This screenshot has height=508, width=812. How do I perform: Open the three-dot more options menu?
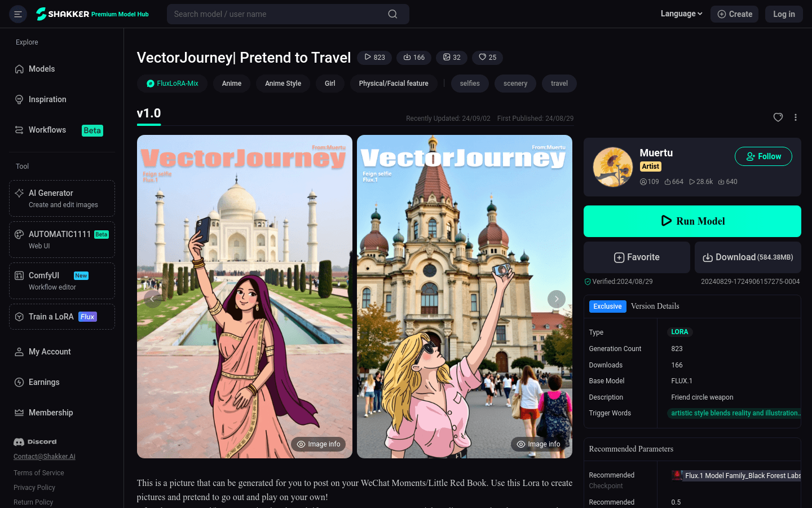796,117
